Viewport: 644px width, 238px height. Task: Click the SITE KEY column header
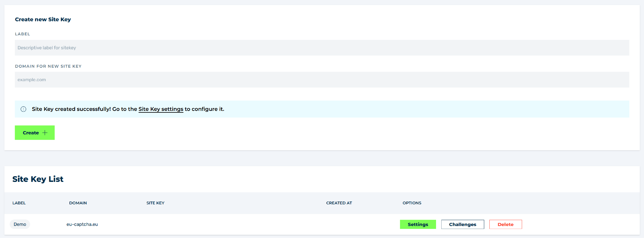pyautogui.click(x=155, y=203)
